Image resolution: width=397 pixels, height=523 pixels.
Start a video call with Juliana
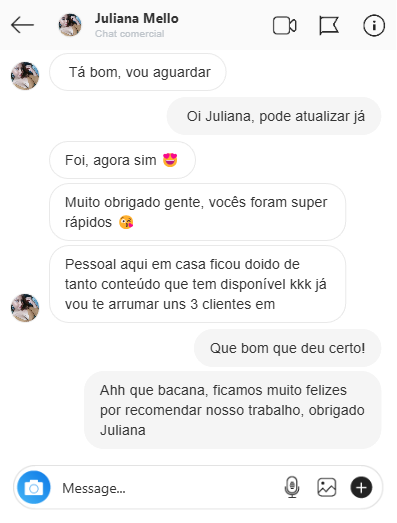pos(285,26)
